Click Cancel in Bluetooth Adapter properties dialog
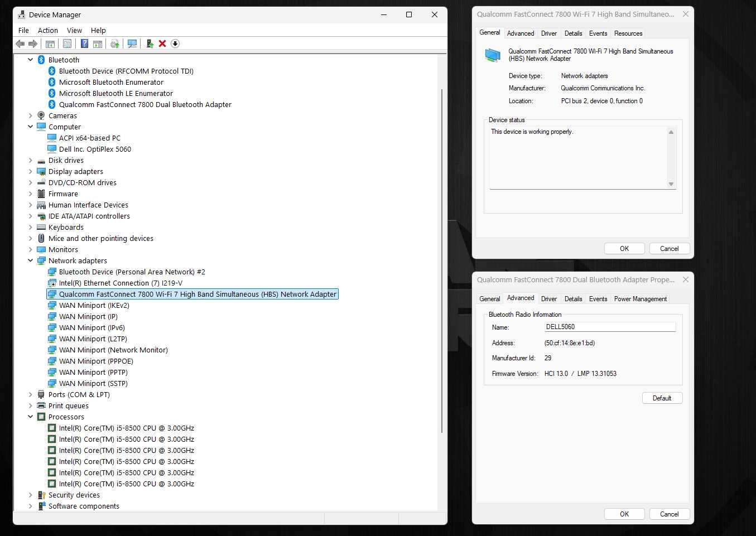 669,514
